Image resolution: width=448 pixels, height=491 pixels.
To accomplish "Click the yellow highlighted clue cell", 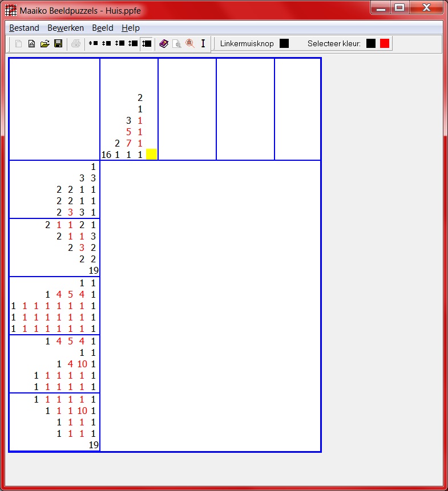I will click(x=152, y=155).
